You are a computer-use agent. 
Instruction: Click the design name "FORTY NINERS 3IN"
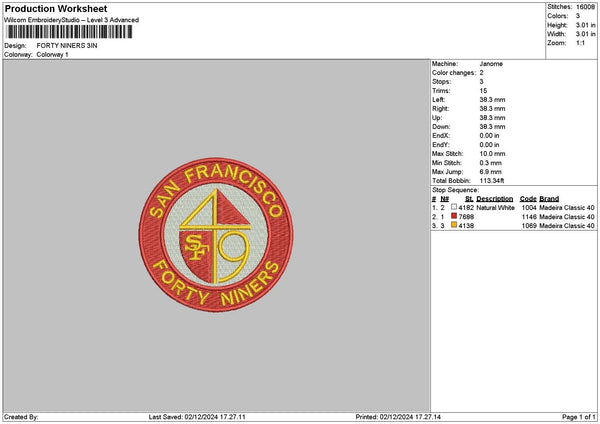tap(67, 46)
